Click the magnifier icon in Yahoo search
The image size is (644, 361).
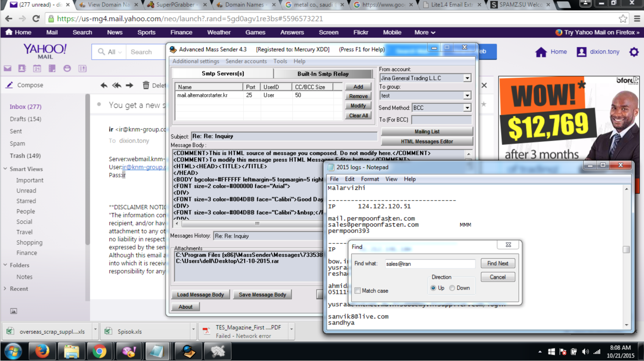point(101,52)
